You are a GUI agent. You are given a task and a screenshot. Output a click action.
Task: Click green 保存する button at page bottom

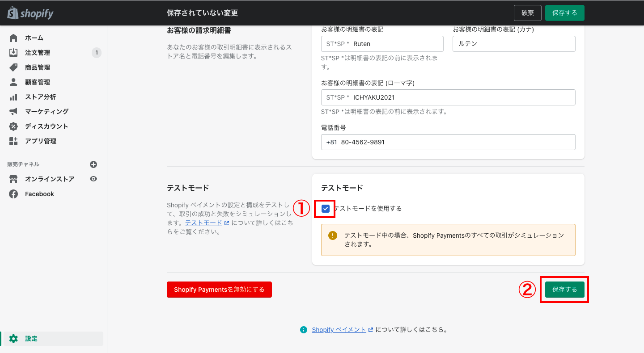(565, 290)
